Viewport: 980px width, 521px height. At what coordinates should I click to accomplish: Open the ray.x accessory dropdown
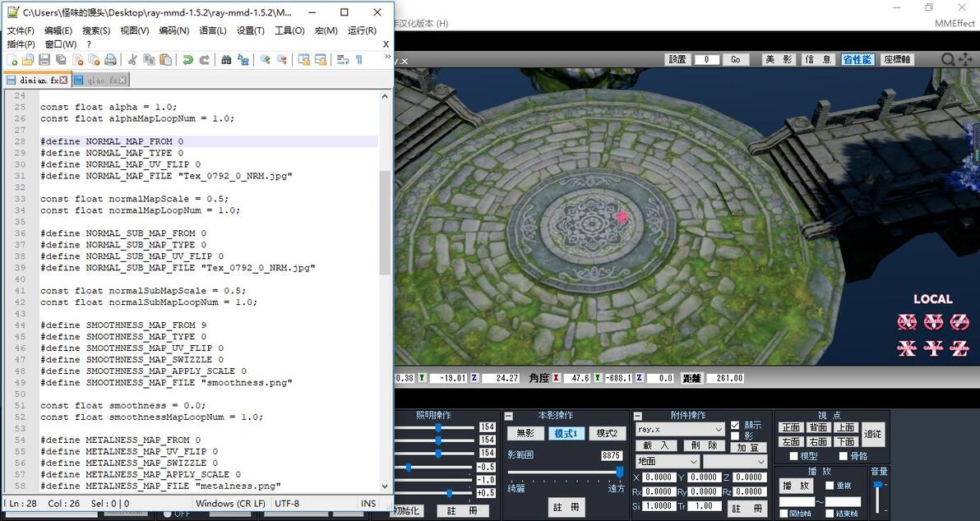680,430
